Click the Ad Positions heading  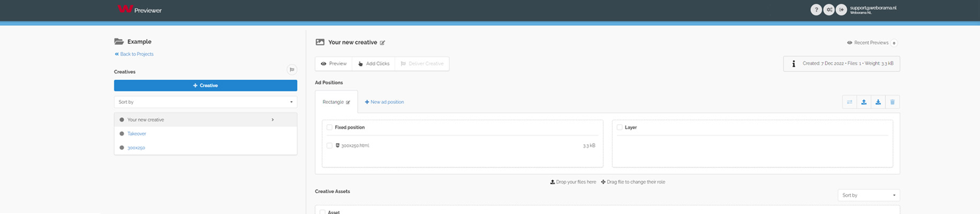(329, 82)
